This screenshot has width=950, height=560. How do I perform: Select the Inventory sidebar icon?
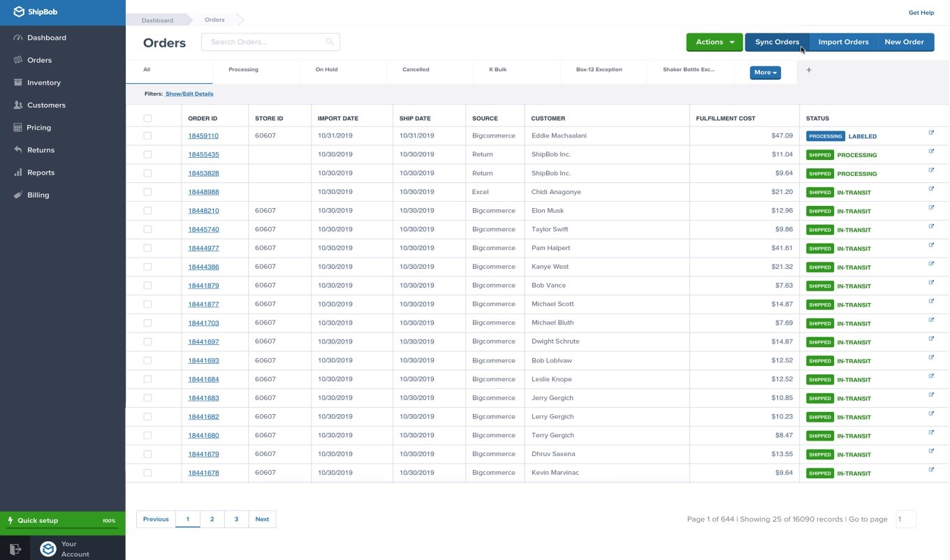pyautogui.click(x=17, y=82)
